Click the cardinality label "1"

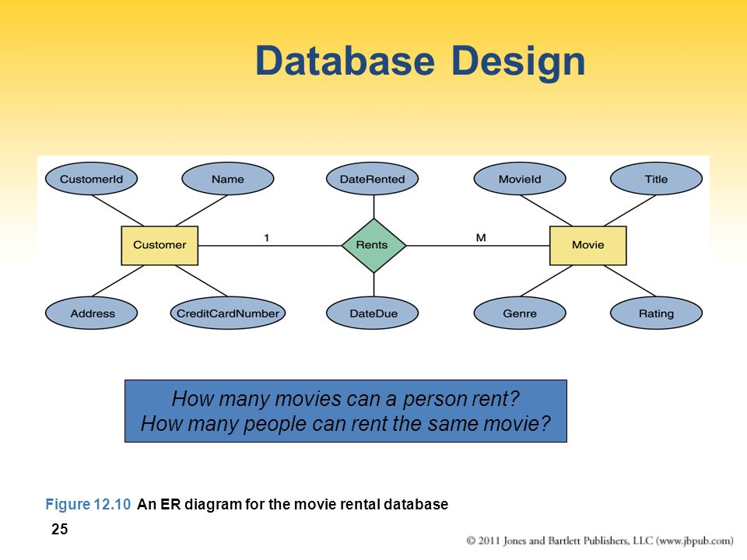[267, 238]
